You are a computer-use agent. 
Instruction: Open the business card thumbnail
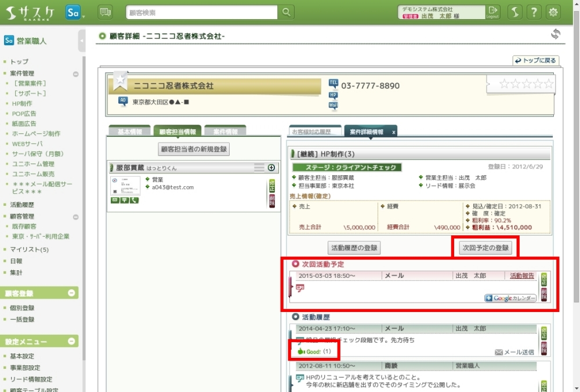point(125,186)
